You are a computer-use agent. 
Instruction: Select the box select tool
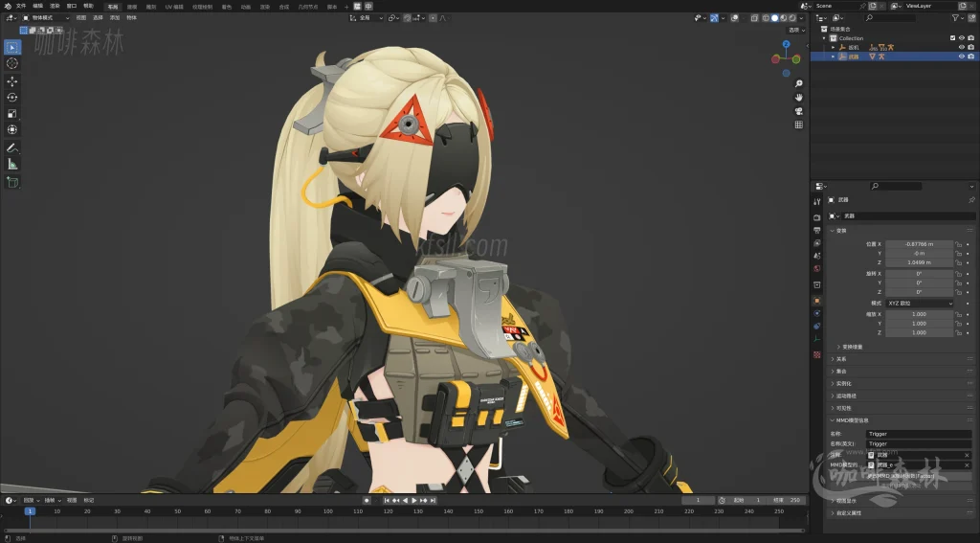pyautogui.click(x=11, y=47)
